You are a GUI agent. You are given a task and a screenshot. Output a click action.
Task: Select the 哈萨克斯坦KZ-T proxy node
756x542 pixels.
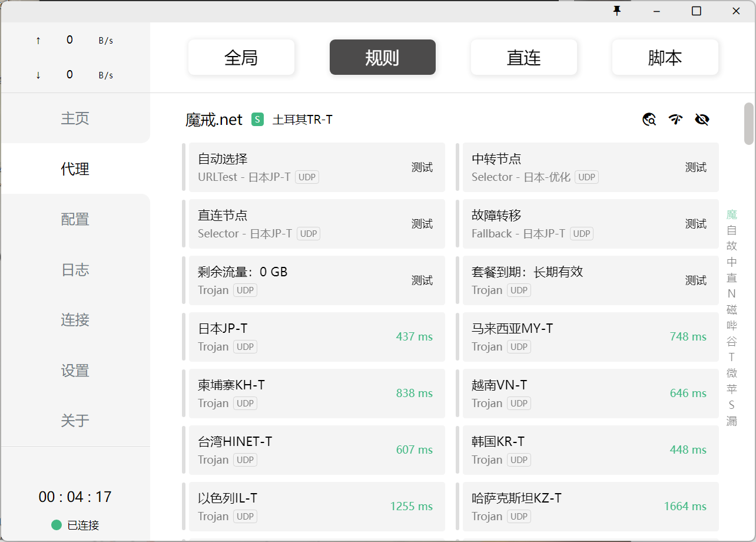[x=591, y=507]
